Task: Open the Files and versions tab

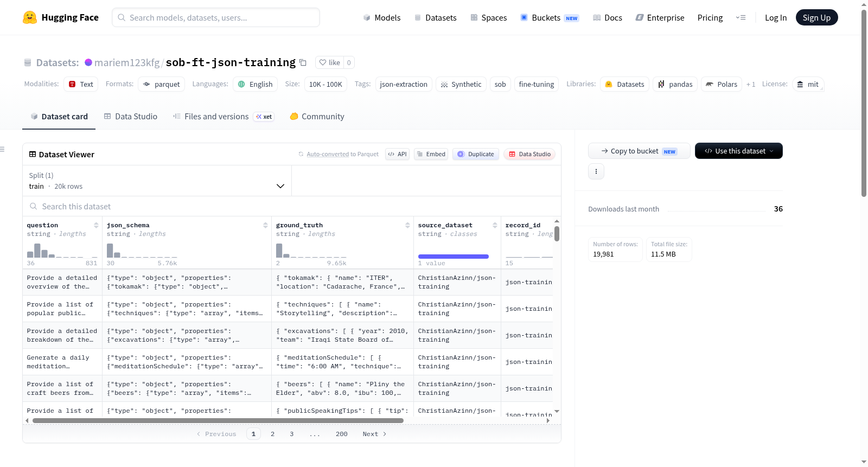Action: [224, 116]
